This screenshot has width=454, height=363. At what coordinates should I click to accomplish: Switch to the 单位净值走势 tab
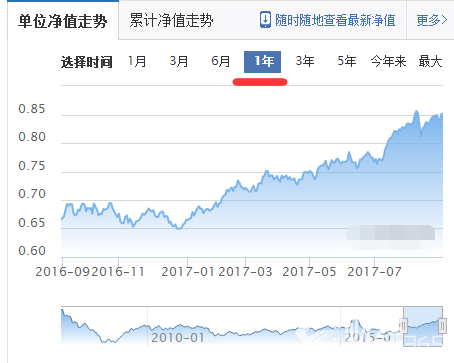(x=63, y=21)
